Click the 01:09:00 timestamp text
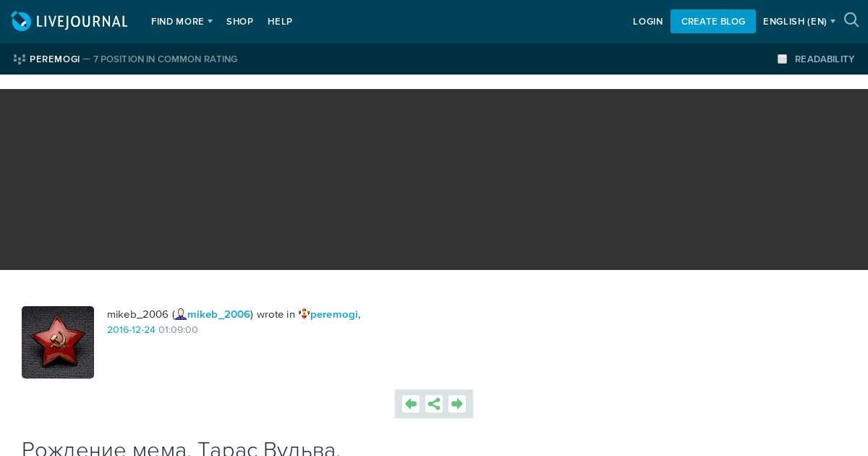Viewport: 868px width, 456px height. 178,330
